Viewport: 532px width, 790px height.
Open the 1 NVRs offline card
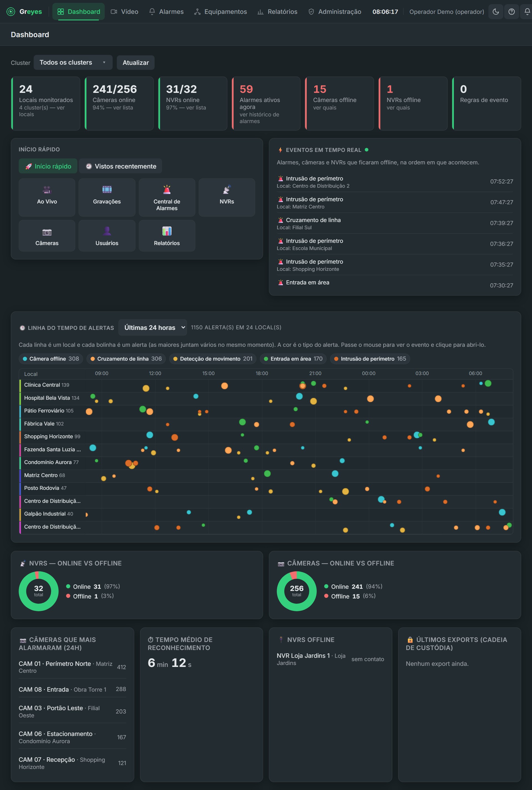tap(413, 103)
